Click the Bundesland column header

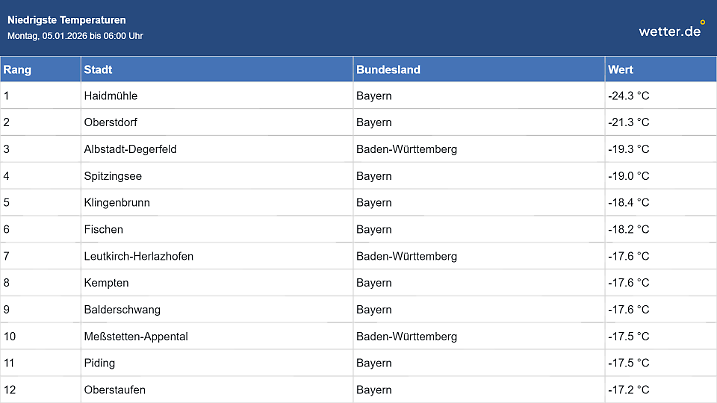coord(388,70)
